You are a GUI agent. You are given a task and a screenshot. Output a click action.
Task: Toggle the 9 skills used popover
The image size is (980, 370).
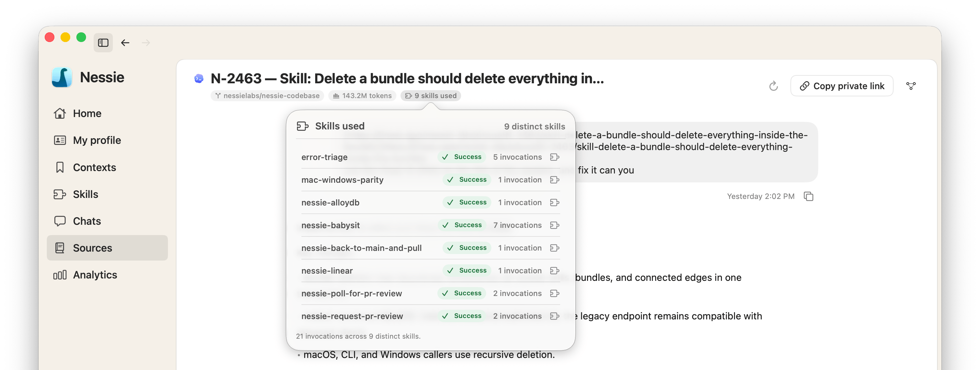point(431,96)
